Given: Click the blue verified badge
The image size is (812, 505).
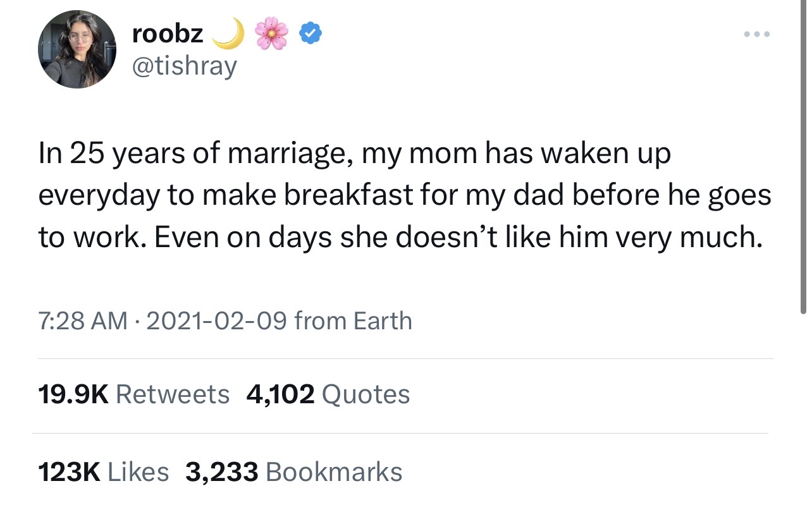Looking at the screenshot, I should 309,33.
